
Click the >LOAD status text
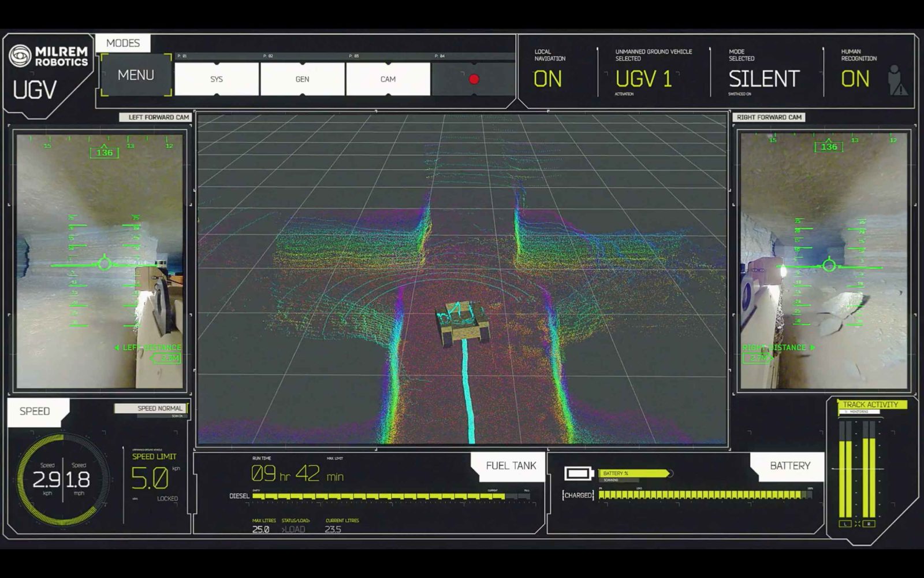click(x=293, y=529)
